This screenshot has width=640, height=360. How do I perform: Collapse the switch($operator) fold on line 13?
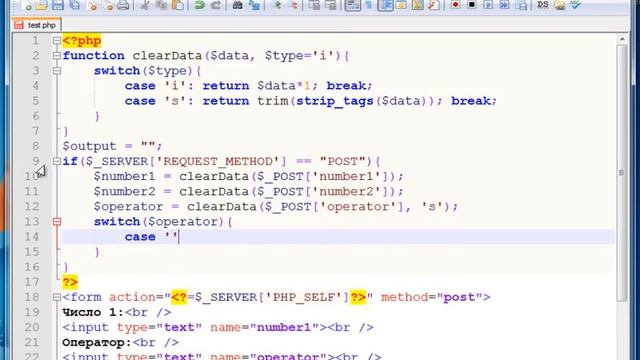click(57, 222)
